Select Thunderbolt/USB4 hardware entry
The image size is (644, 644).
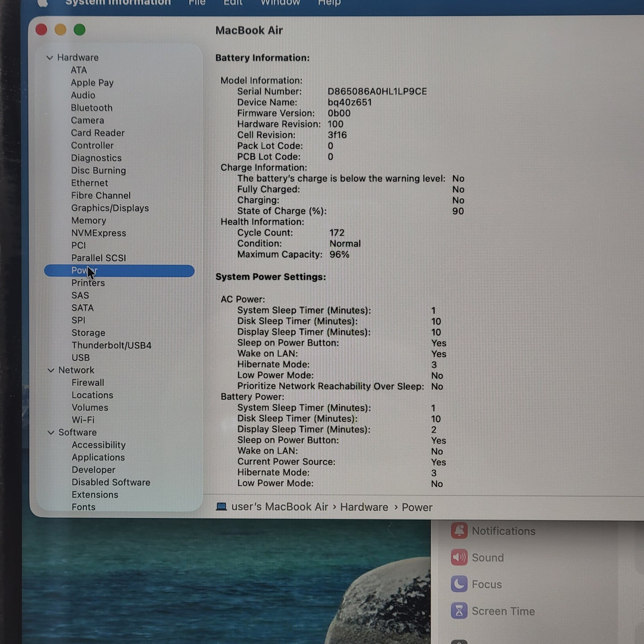[111, 345]
